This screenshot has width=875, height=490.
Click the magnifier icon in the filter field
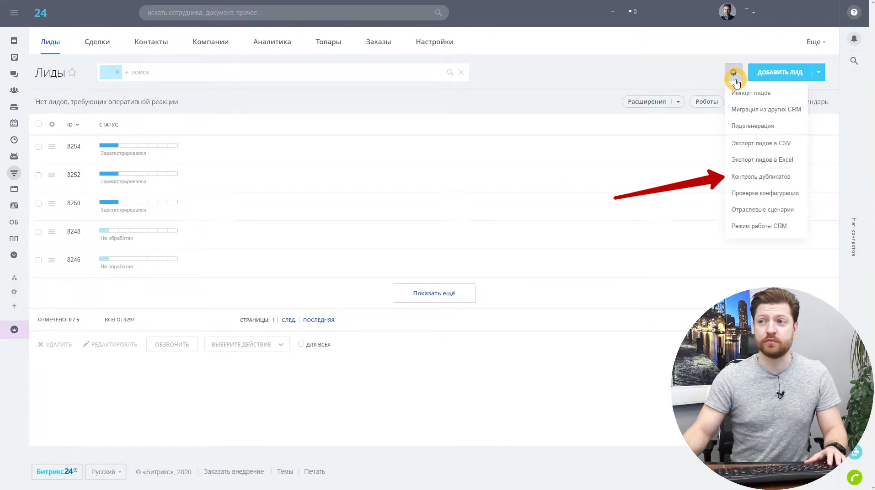click(x=450, y=72)
